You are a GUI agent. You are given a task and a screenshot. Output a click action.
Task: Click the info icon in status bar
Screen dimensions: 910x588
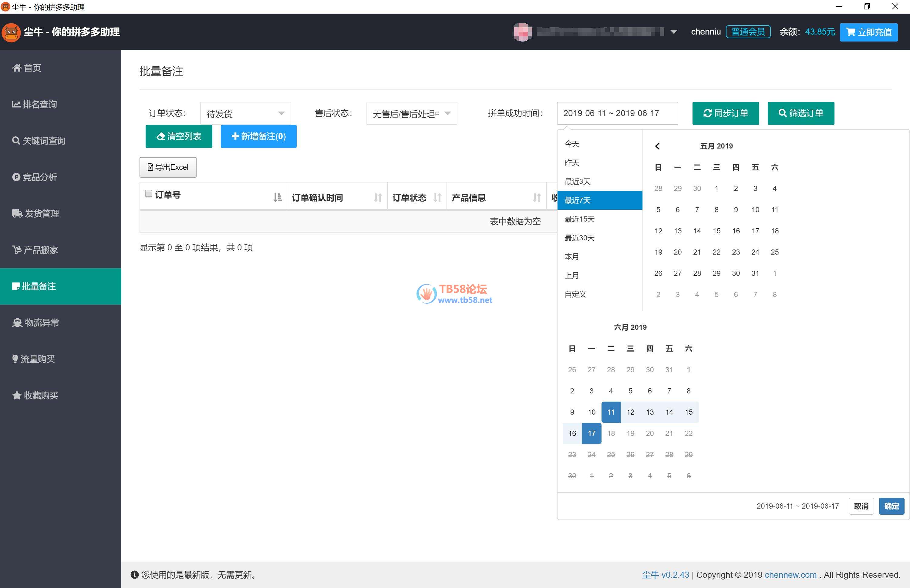click(134, 575)
